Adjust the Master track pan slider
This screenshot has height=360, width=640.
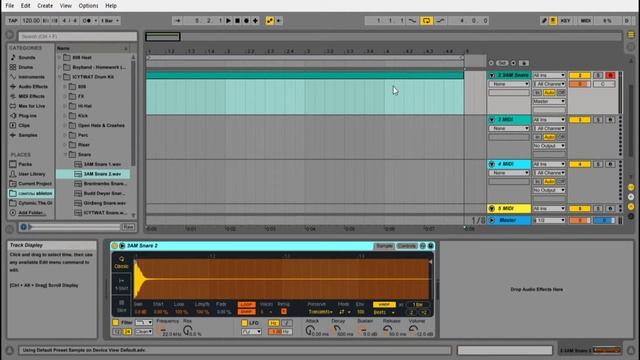604,220
